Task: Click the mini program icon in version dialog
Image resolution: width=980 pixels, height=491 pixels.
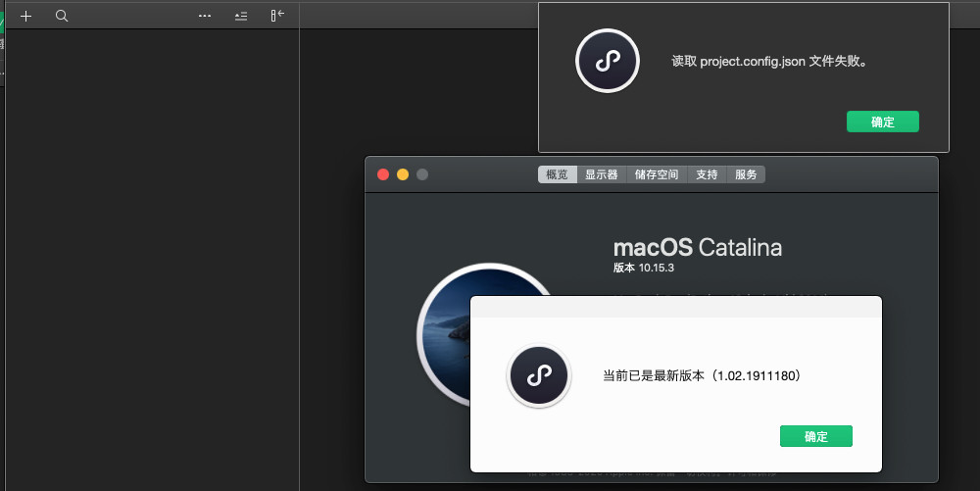Action: coord(539,375)
